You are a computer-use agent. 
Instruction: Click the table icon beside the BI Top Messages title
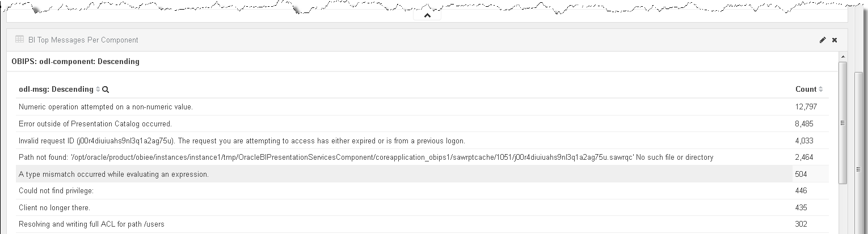[19, 40]
